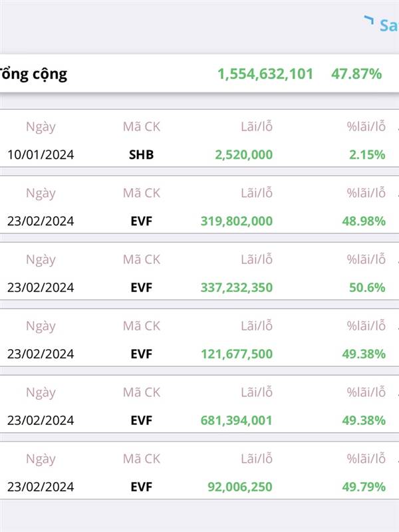Screen dimensions: 399x532
Task: Select the Tổng cộng summary row label
Action: tap(33, 74)
